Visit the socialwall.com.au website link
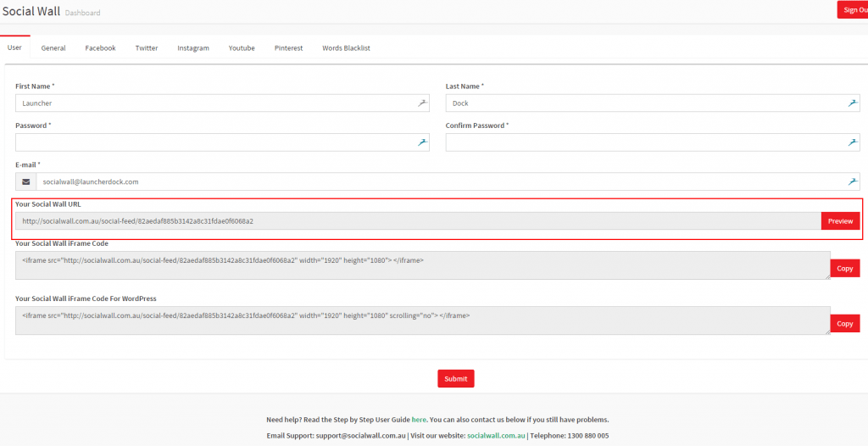868x446 pixels. click(496, 436)
